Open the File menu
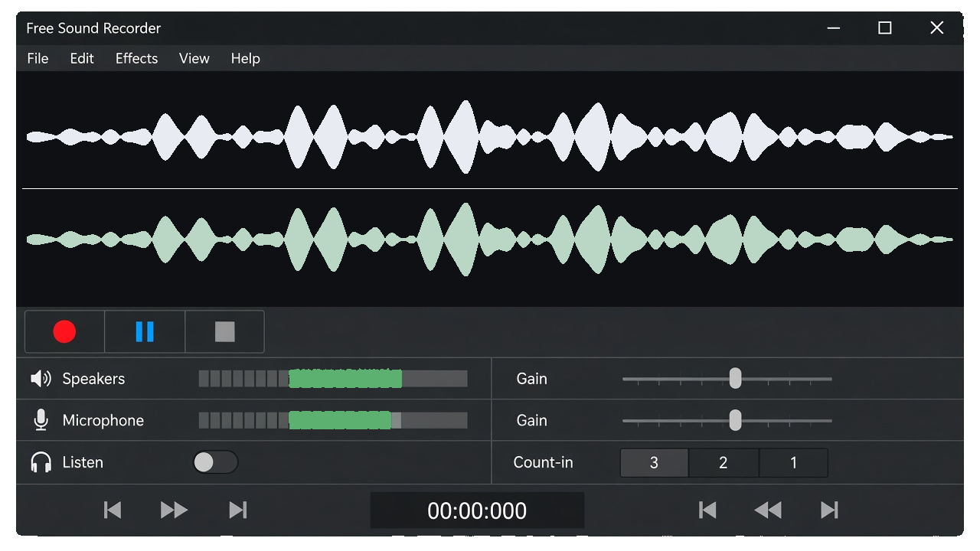The image size is (980, 551). click(x=38, y=58)
